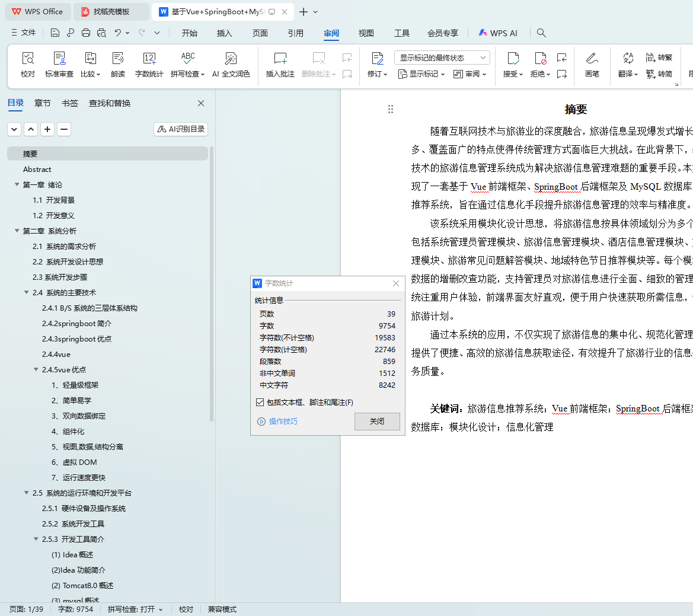Click the navigation pane vertical scrollbar
Viewport: 693px width, 616px height.
[211, 283]
